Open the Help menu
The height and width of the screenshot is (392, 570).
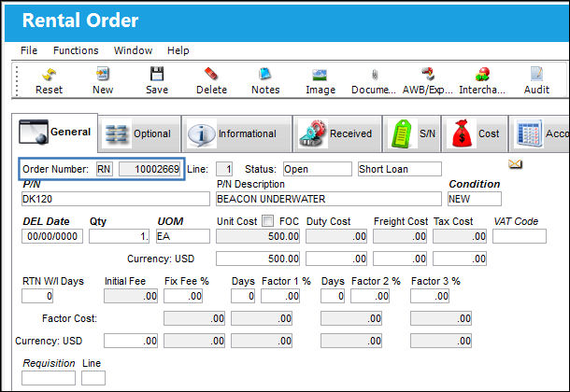pyautogui.click(x=178, y=50)
